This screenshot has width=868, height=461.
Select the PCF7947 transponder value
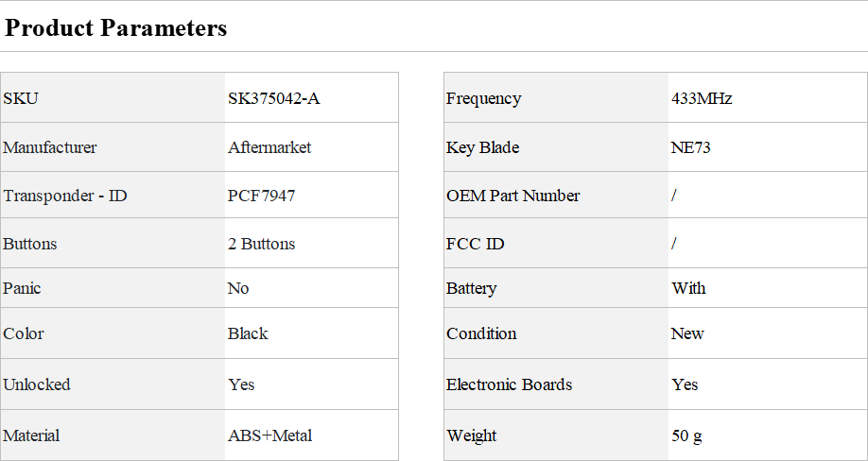point(261,196)
